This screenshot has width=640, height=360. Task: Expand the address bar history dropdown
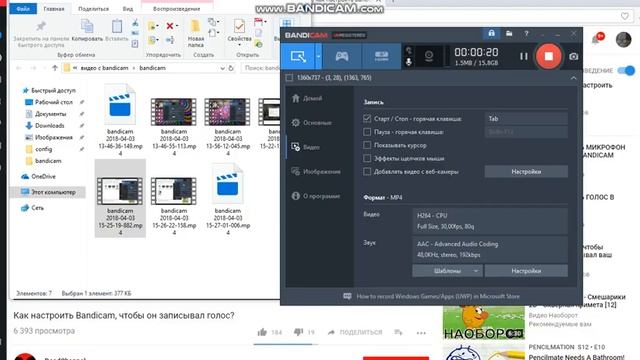coord(222,68)
